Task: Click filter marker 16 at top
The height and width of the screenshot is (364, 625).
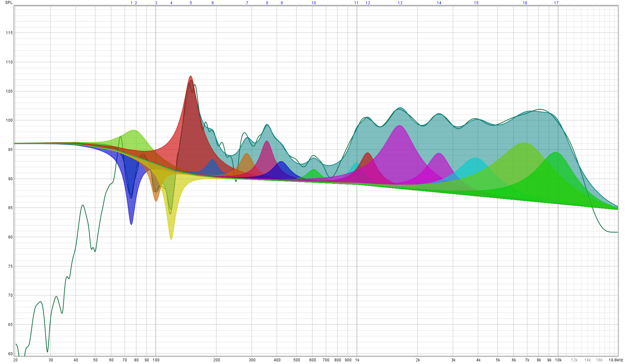Action: pos(525,3)
